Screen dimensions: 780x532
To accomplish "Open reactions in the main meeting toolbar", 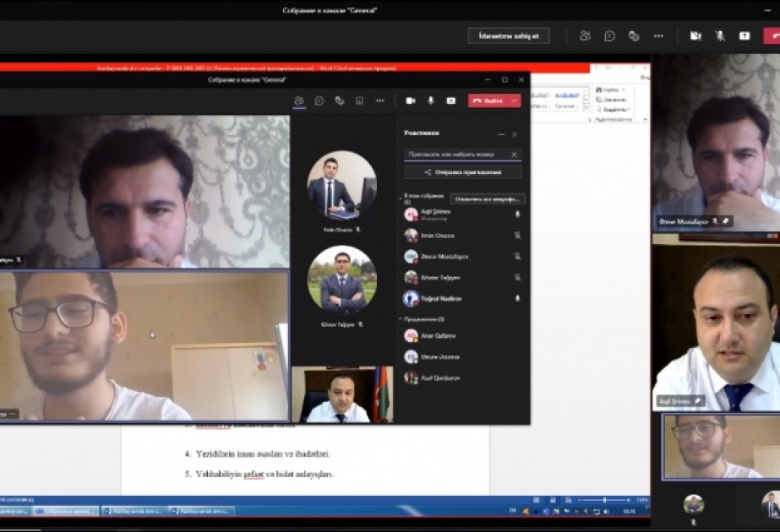I will click(634, 35).
